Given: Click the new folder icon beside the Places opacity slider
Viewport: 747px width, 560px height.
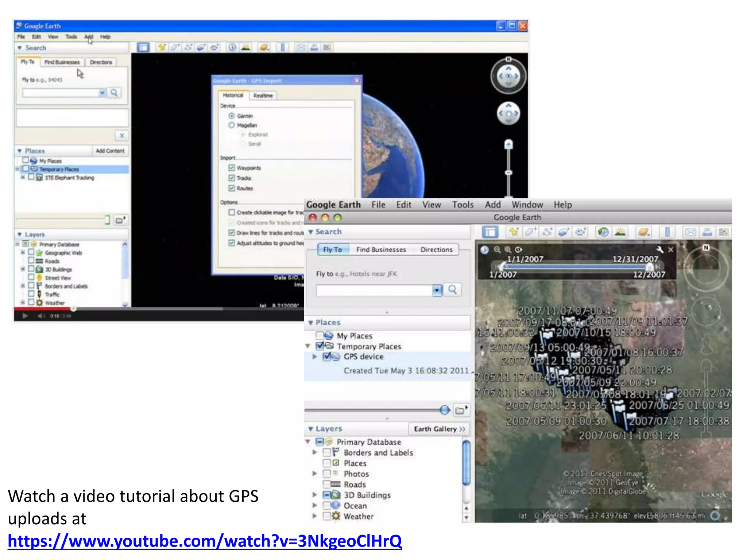Looking at the screenshot, I should pyautogui.click(x=461, y=410).
